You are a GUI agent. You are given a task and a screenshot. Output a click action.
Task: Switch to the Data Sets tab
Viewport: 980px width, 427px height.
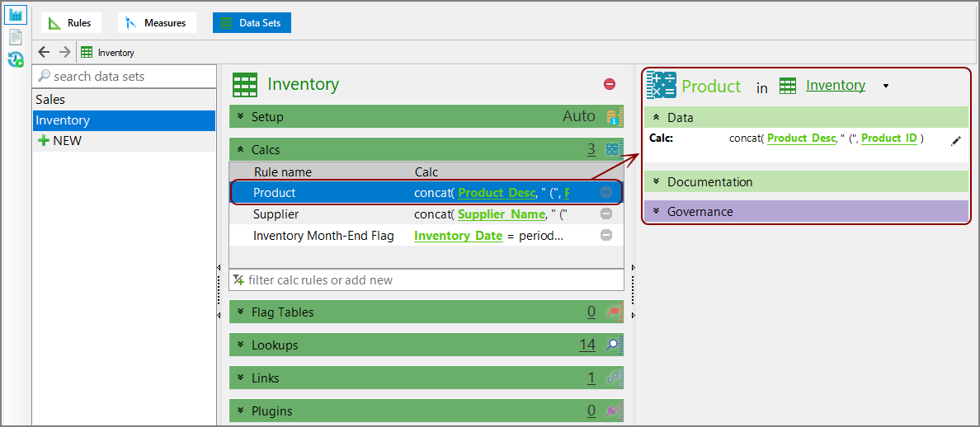click(252, 23)
